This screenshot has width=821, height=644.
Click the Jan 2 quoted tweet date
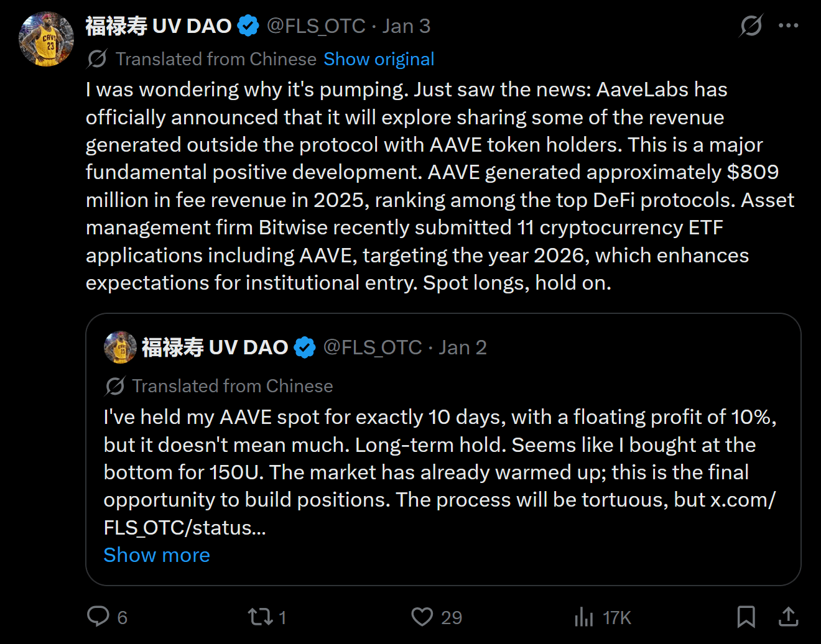[x=463, y=347]
